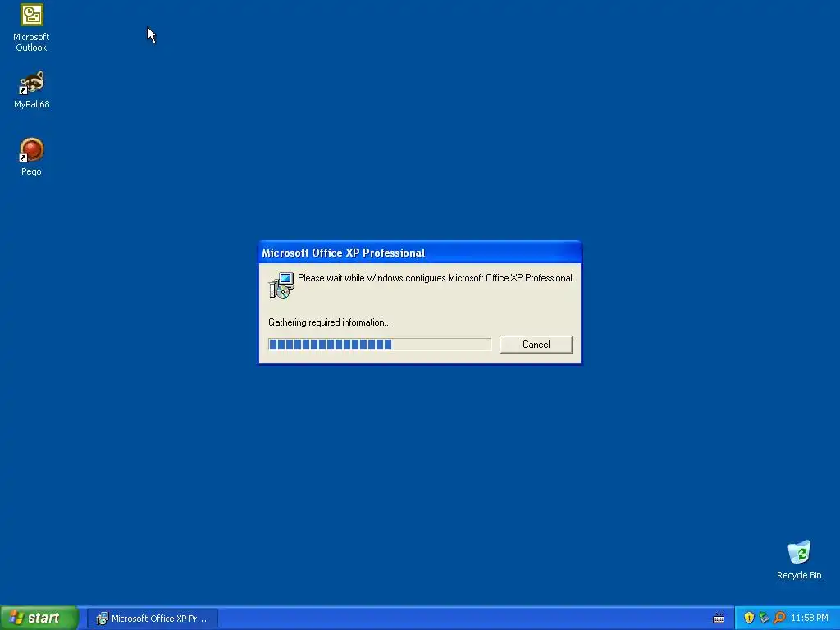Click the keyboard icon on taskbar

(x=719, y=619)
